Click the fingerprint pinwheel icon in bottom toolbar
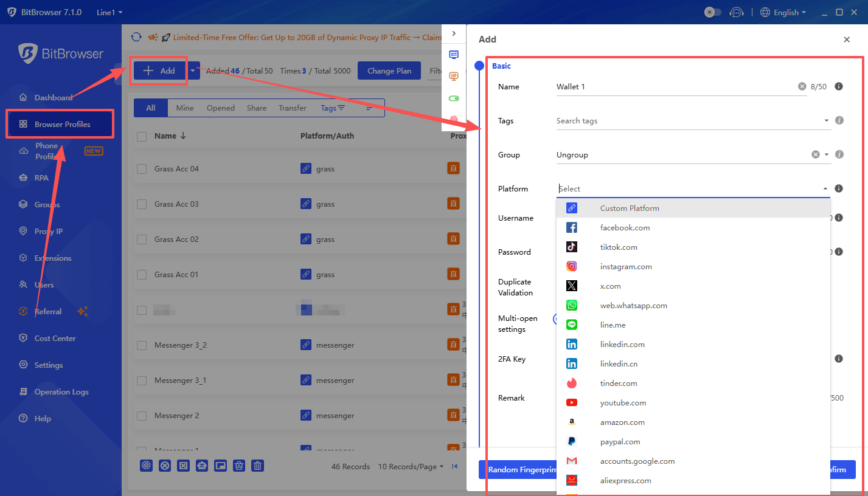Image resolution: width=868 pixels, height=496 pixels. pos(146,466)
